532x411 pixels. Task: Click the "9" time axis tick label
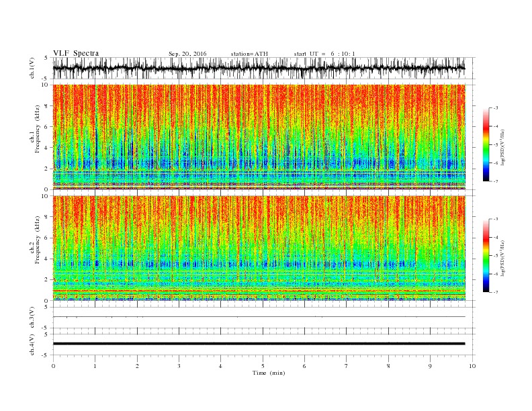[430, 366]
